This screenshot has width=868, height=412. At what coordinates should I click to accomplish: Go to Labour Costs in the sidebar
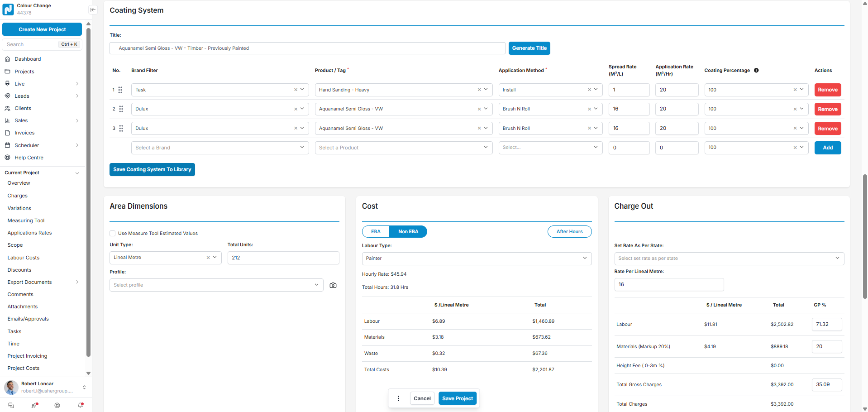[x=24, y=258]
